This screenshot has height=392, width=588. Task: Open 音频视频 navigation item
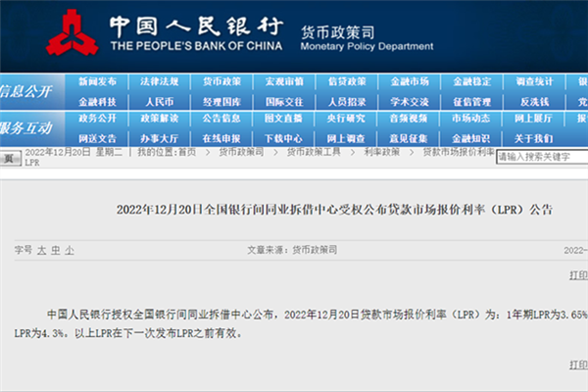pyautogui.click(x=409, y=119)
